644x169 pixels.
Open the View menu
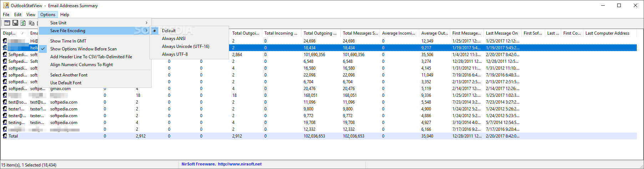31,15
